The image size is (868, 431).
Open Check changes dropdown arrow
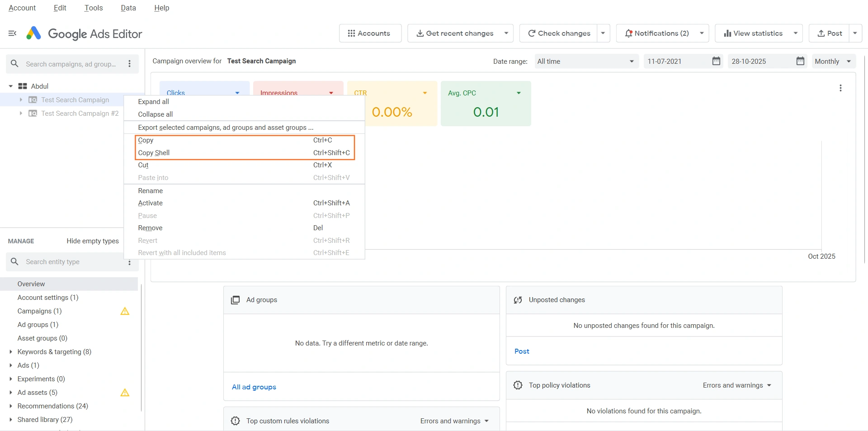tap(604, 33)
